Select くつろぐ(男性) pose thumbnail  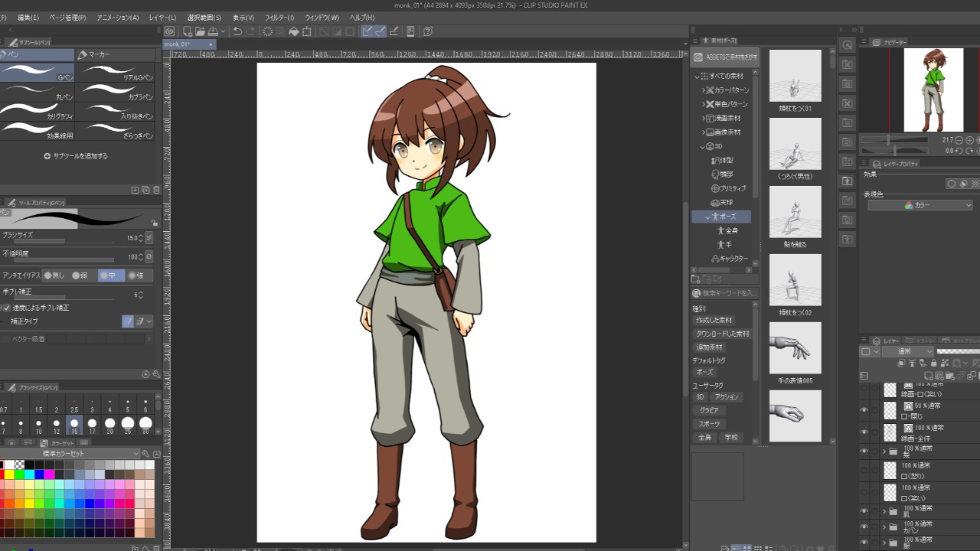795,144
